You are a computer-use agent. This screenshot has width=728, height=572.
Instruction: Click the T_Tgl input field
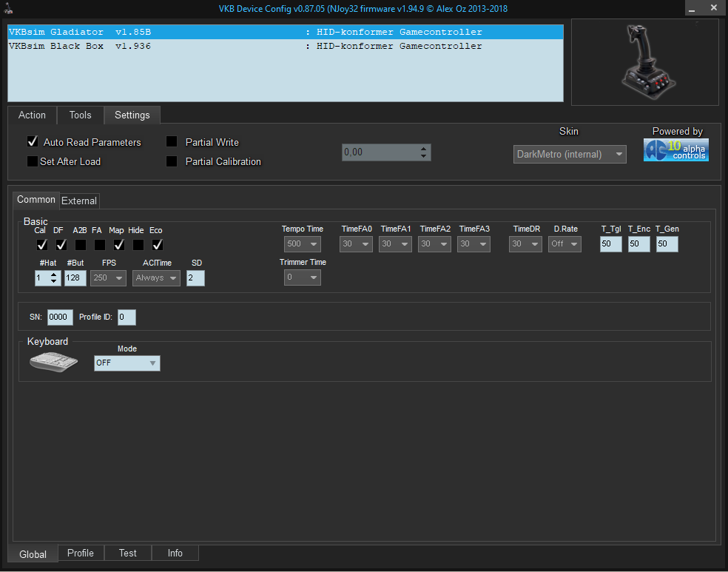pyautogui.click(x=610, y=244)
